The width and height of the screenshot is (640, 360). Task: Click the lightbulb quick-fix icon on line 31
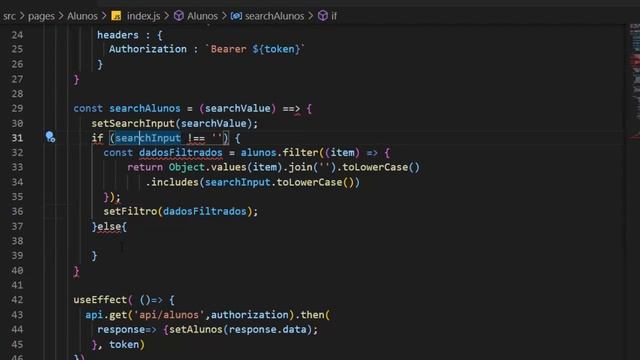(x=50, y=137)
